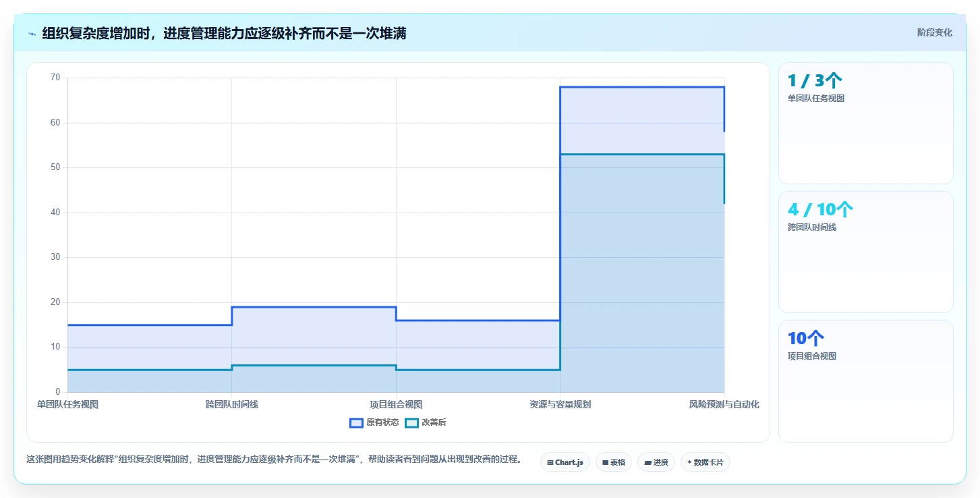Select the 表格 tag
This screenshot has height=498, width=980.
coord(613,462)
